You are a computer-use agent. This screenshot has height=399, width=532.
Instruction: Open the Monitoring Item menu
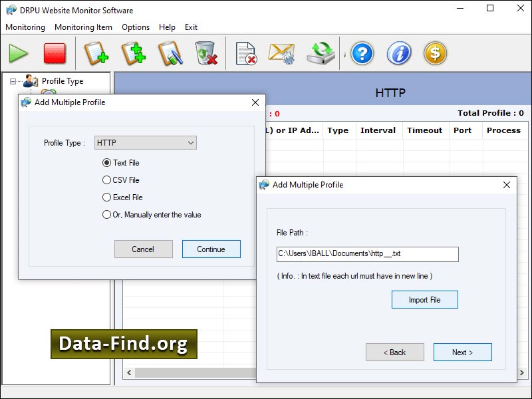[83, 27]
